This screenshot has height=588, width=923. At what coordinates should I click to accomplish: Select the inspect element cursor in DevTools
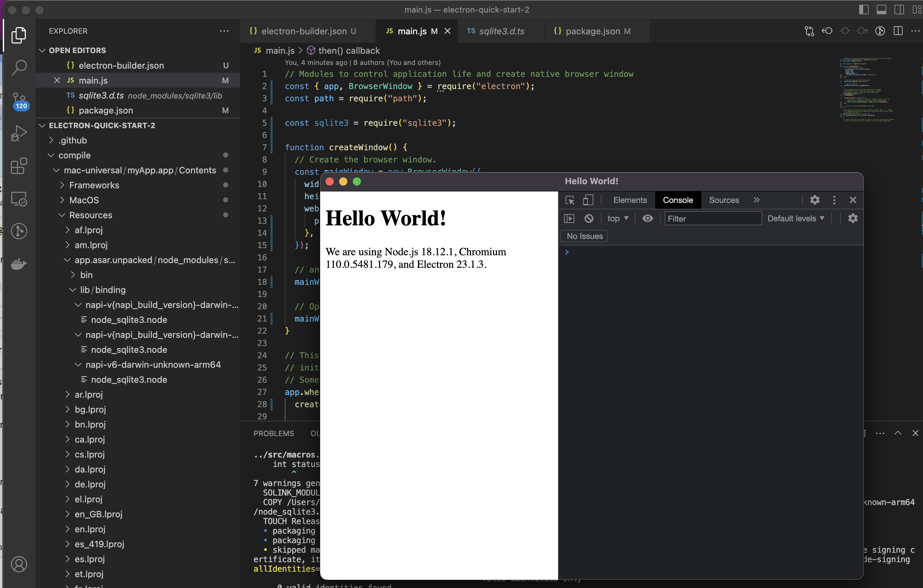click(570, 200)
